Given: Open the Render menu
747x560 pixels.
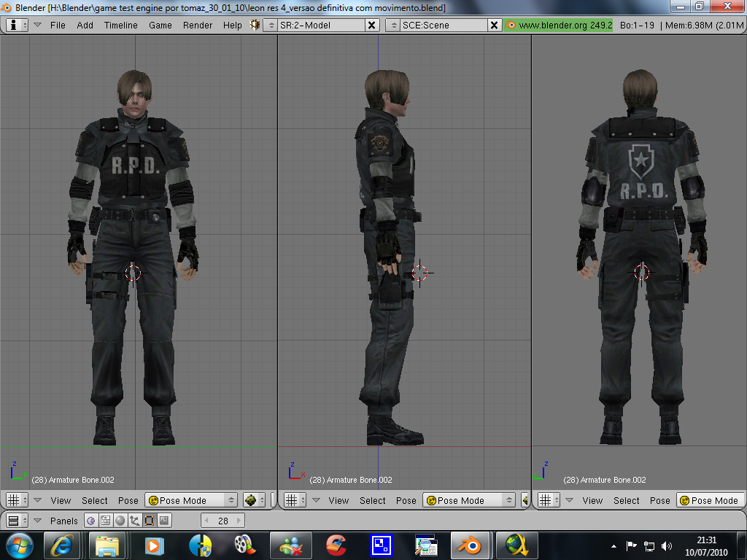Looking at the screenshot, I should click(x=197, y=24).
